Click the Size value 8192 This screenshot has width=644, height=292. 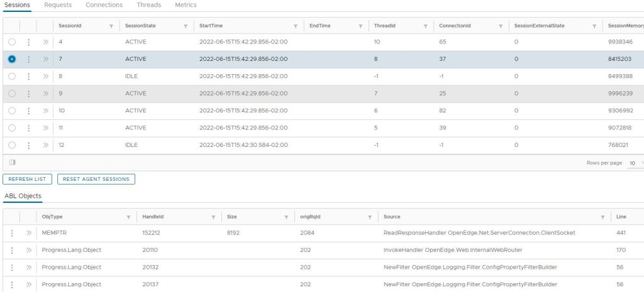pyautogui.click(x=233, y=233)
